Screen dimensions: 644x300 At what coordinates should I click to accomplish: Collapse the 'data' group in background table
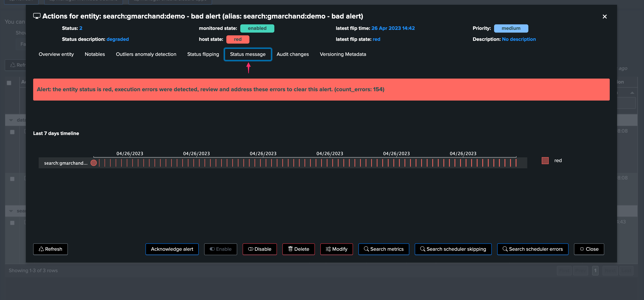click(x=11, y=120)
